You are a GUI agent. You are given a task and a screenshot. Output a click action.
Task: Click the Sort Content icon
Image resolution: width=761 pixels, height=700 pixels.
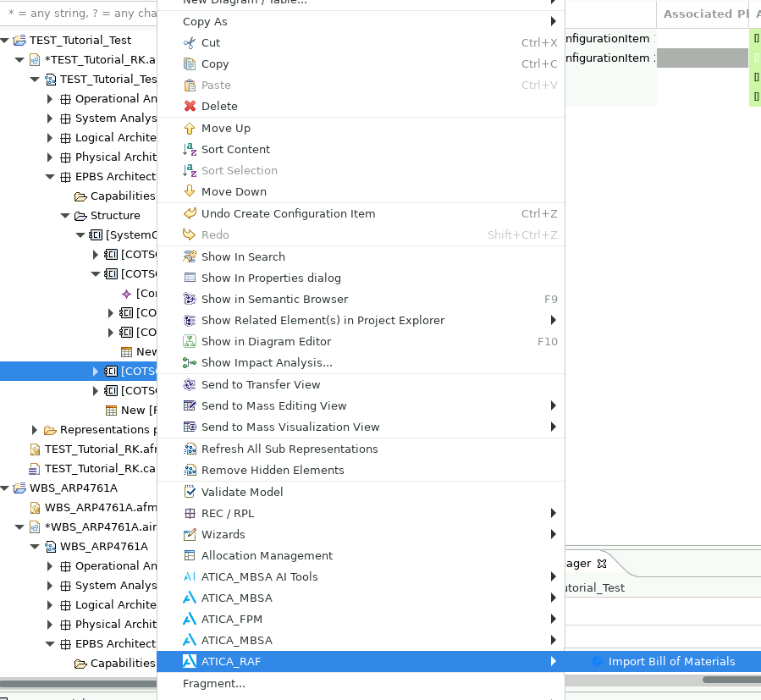pos(190,150)
